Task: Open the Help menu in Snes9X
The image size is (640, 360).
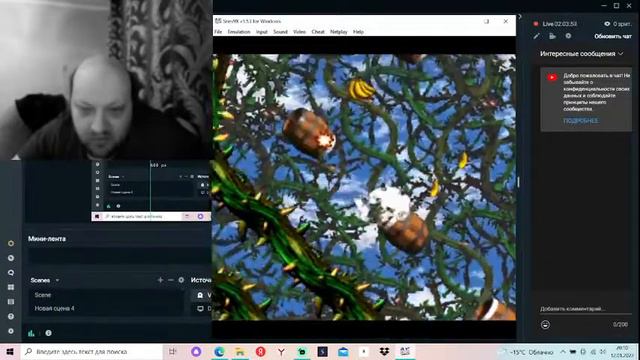Action: tap(358, 32)
